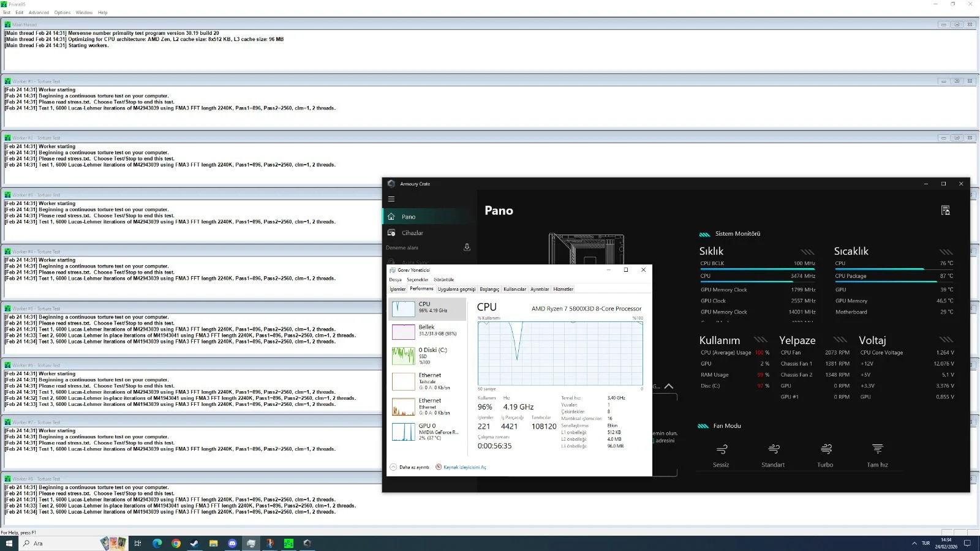
Task: Select Pano in Armoury Crate sidebar
Action: (x=429, y=217)
